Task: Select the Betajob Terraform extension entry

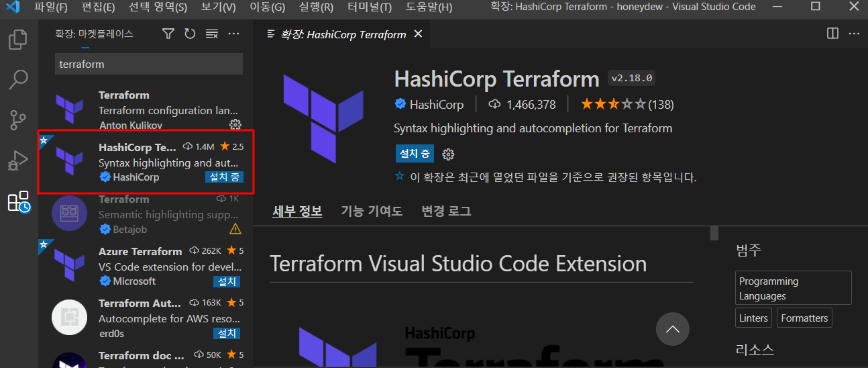Action: tap(146, 214)
